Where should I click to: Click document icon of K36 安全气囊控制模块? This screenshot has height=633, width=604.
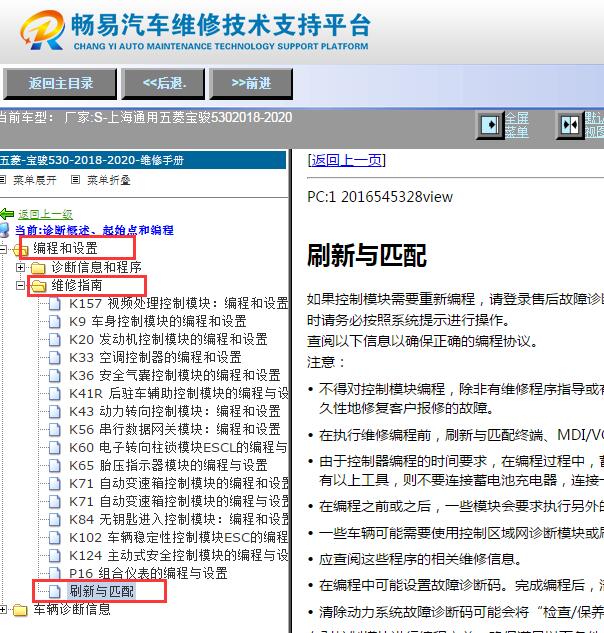55,375
